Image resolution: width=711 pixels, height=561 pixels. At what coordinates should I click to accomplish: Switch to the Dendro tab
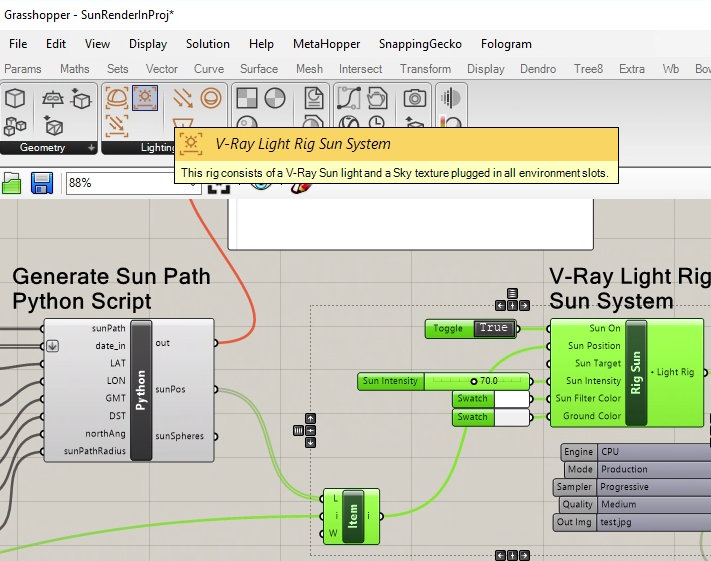pos(538,69)
